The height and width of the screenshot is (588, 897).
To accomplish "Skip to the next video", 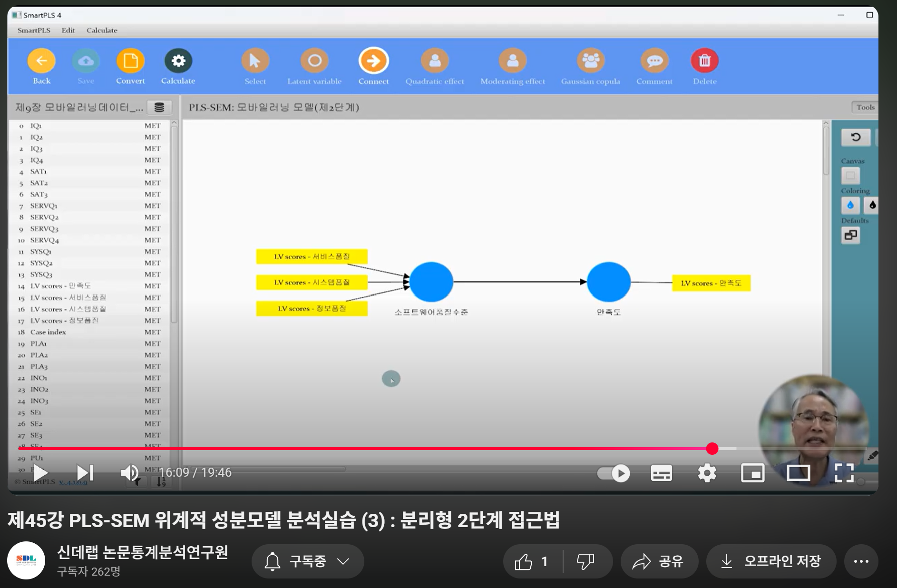I will 85,473.
